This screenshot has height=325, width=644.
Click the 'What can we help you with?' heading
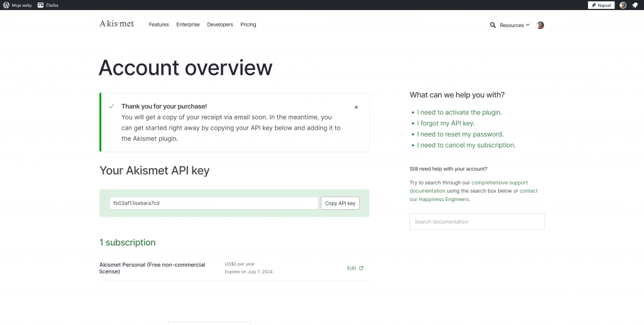coord(457,95)
